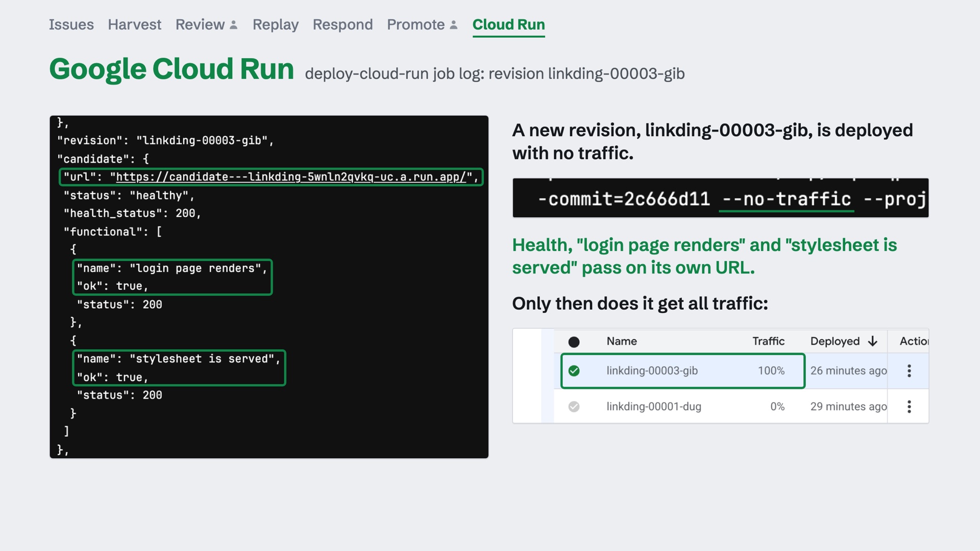Click the person icon next to Promote

tap(454, 25)
